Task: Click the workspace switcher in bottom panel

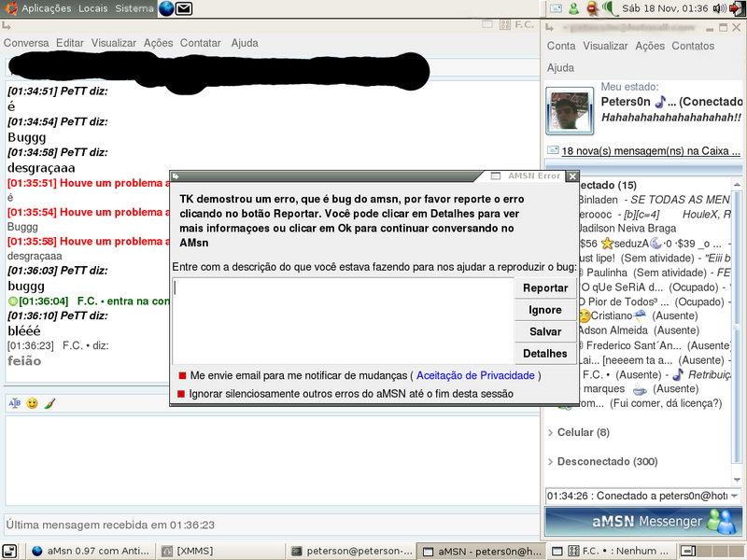Action: [x=712, y=551]
